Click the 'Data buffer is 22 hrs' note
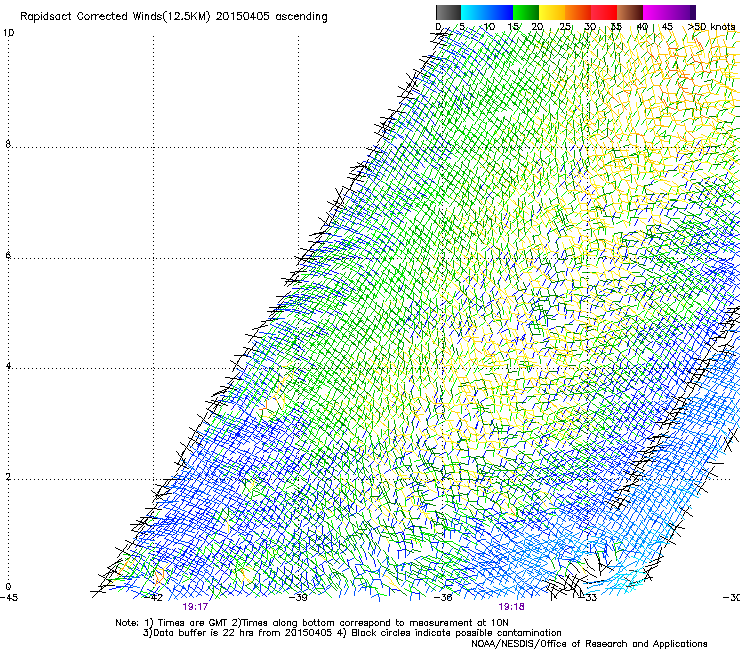This screenshot has width=740, height=650. click(x=203, y=633)
